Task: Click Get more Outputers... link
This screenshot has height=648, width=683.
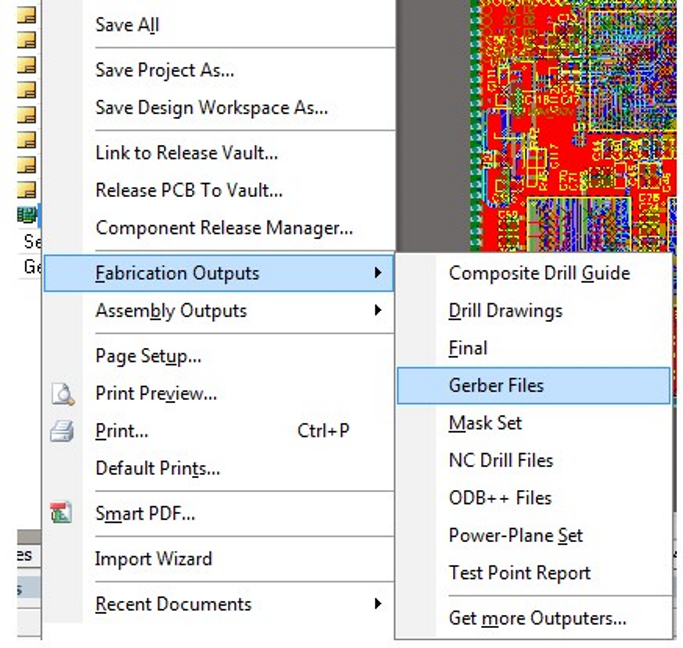Action: pyautogui.click(x=537, y=618)
